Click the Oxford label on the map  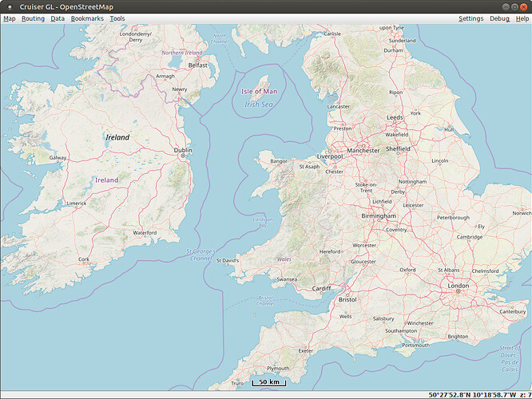click(x=407, y=270)
